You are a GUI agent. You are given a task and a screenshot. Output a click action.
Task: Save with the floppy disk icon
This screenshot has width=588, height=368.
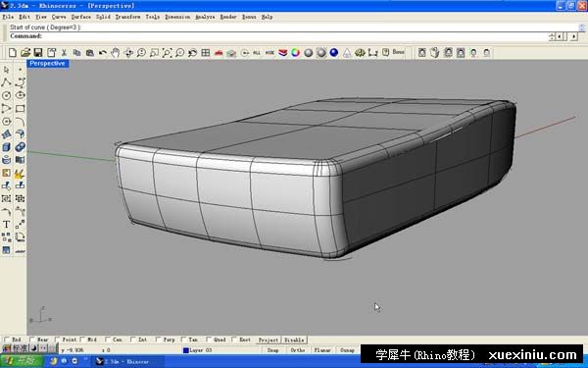click(x=38, y=53)
